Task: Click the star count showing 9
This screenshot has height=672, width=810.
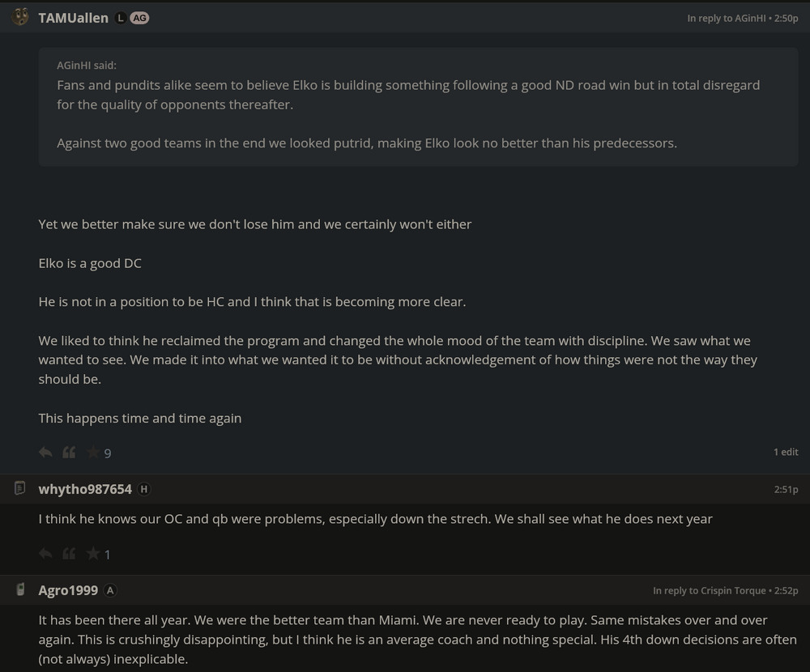Action: (x=106, y=453)
